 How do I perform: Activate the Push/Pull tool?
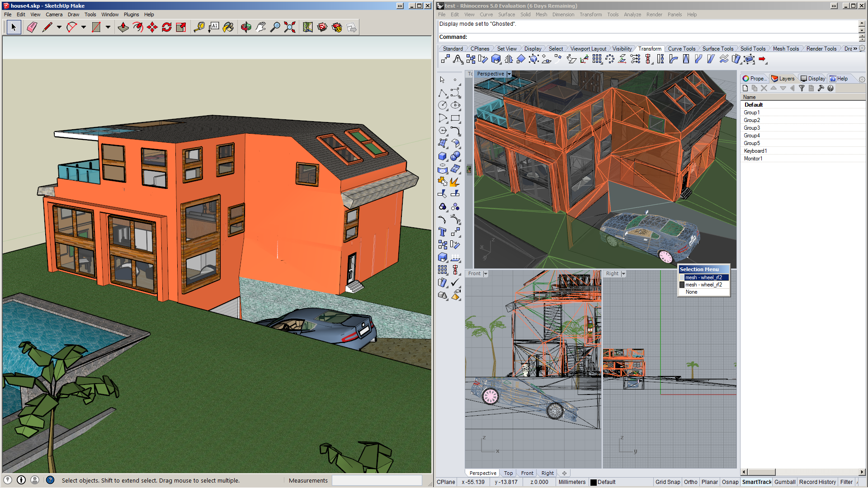(123, 28)
